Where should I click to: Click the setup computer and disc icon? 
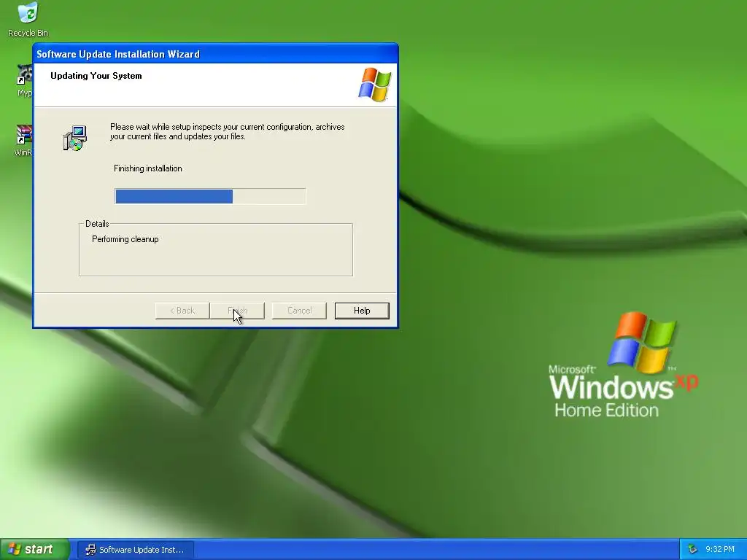(75, 138)
